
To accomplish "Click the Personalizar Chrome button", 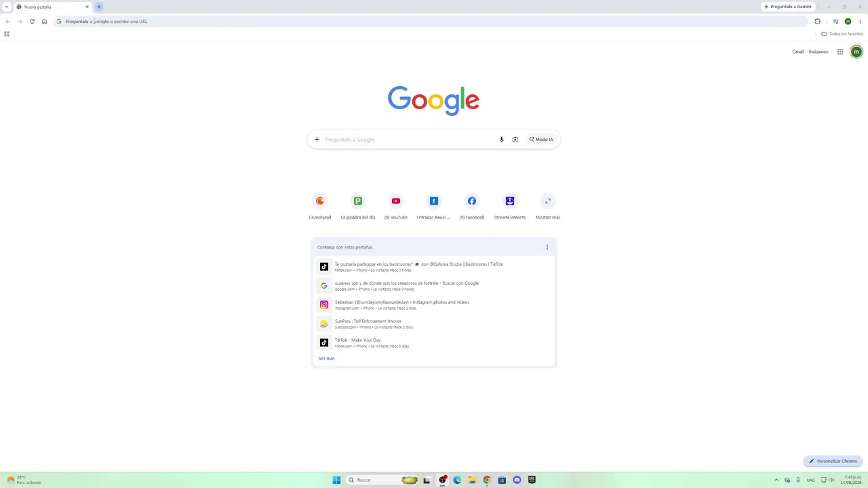I will (x=833, y=461).
